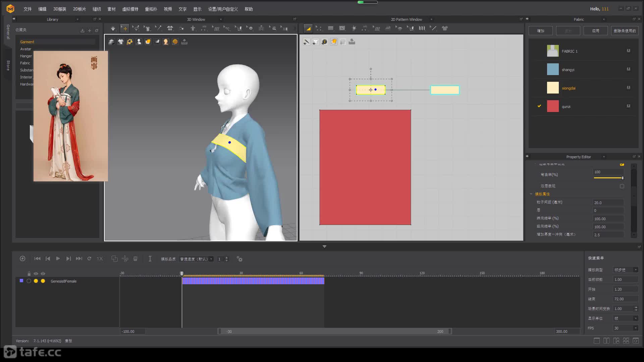Select the rectangle pattern tool in 2D toolbar
This screenshot has width=644, height=362.
[x=331, y=28]
